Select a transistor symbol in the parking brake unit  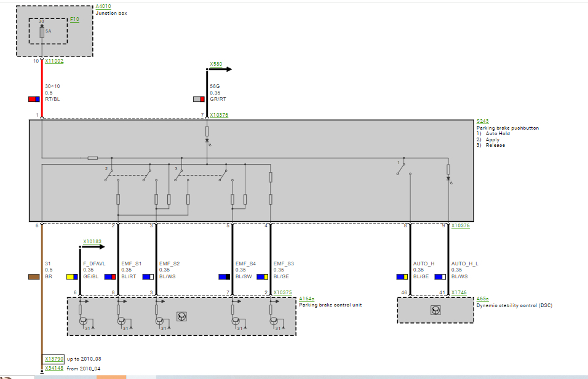click(83, 321)
